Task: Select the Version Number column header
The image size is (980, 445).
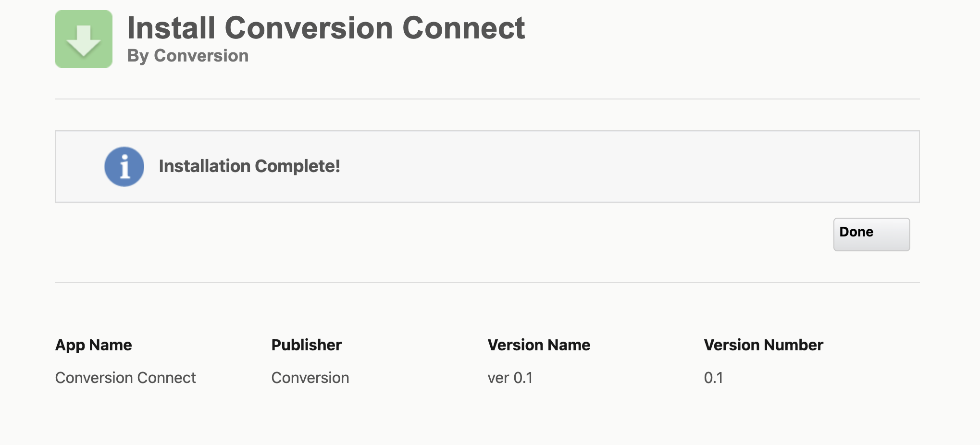Action: click(763, 345)
